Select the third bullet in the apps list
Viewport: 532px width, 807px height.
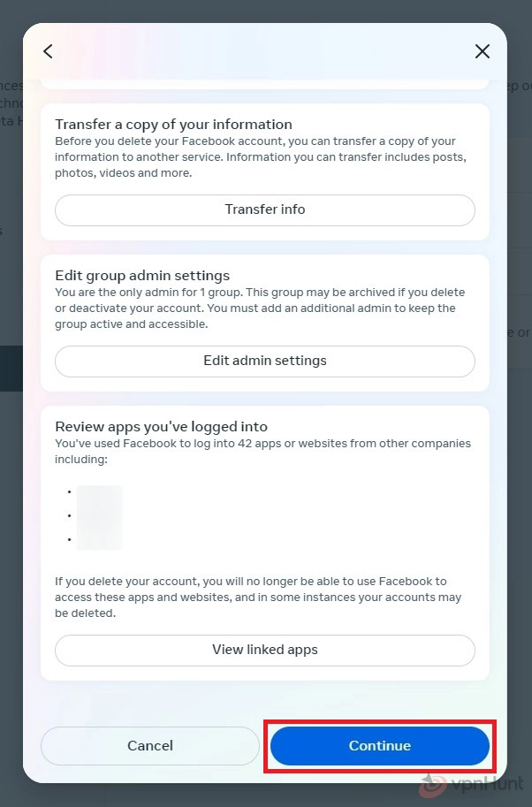click(69, 539)
